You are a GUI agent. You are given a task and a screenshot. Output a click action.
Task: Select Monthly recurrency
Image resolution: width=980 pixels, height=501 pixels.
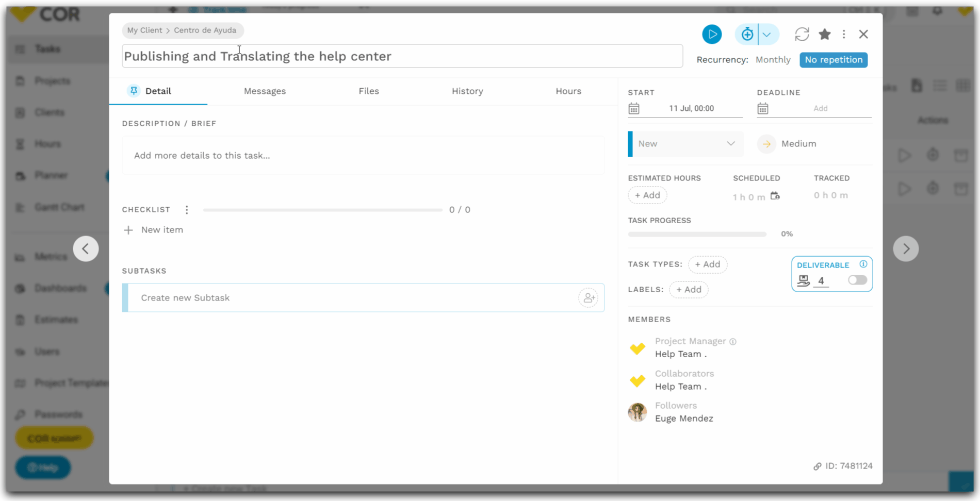pyautogui.click(x=773, y=60)
